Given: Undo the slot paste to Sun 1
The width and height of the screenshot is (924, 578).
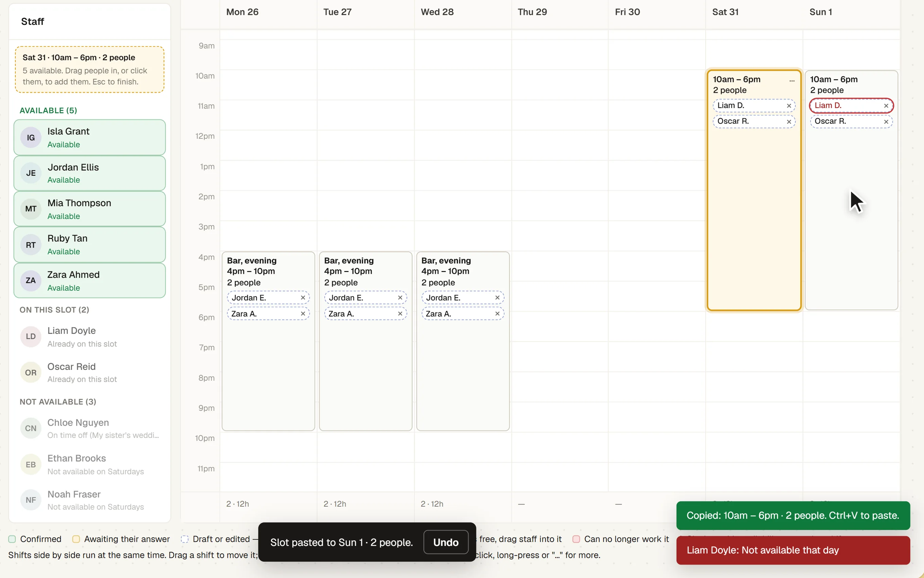Looking at the screenshot, I should [446, 542].
